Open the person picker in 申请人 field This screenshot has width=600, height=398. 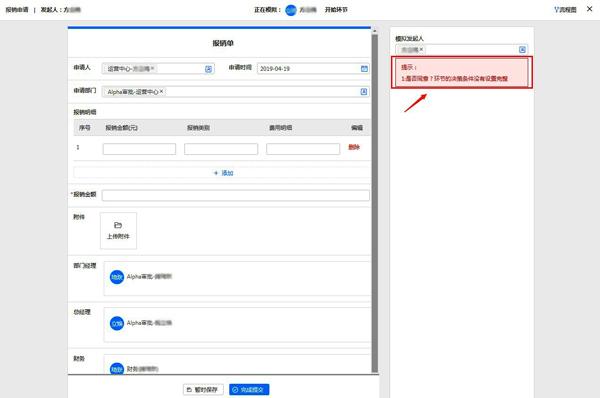pos(209,69)
